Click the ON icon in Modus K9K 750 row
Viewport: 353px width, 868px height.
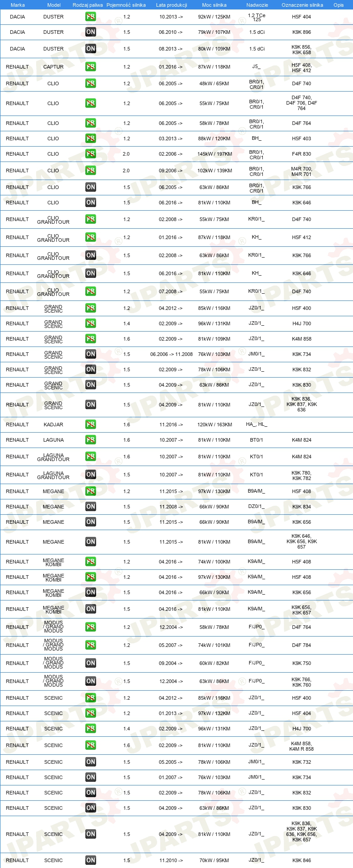pos(91,663)
